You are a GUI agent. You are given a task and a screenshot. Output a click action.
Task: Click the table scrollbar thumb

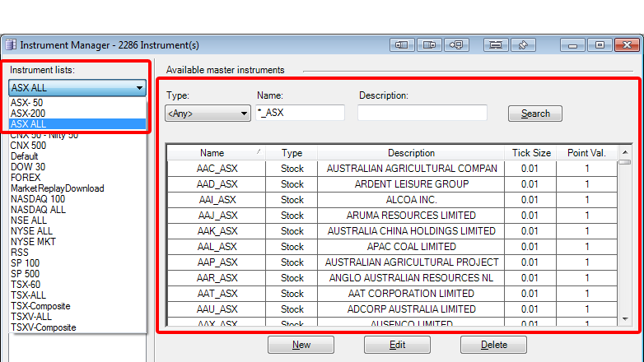[x=625, y=162]
